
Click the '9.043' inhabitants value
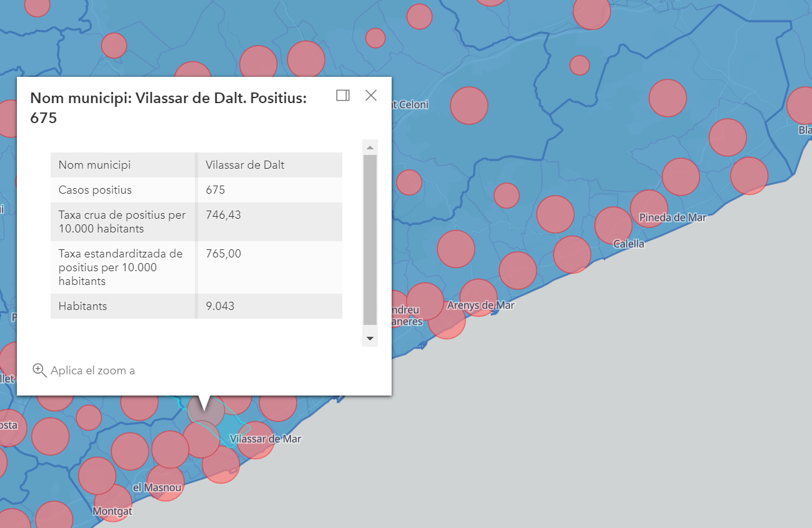tap(220, 306)
